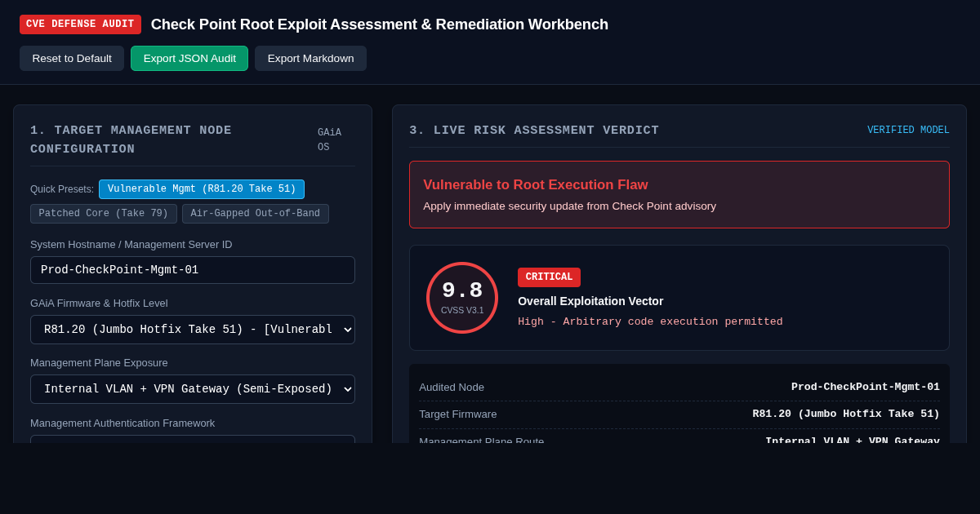Click Target Firmware value R81.20 (Jumbo Hotfix Take 51)
The image size is (980, 514).
coord(846,414)
